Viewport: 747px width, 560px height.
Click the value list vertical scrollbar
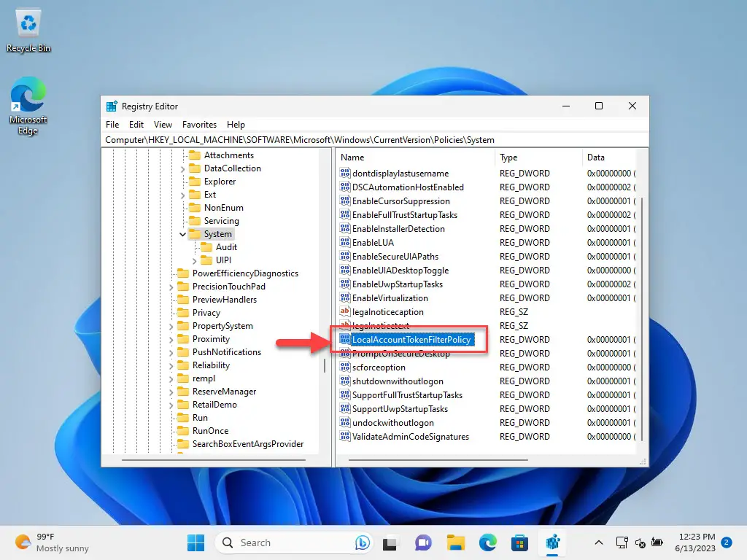(x=642, y=319)
